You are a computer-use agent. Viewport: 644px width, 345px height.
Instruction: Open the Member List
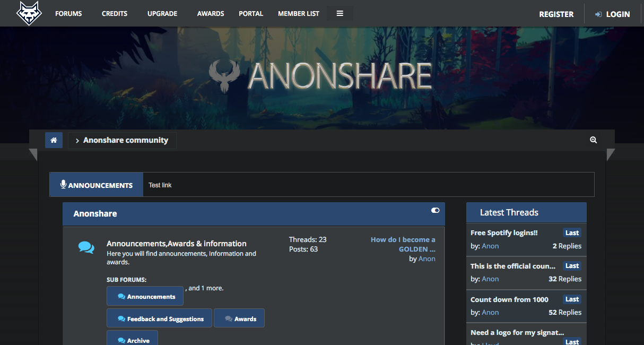(x=299, y=13)
